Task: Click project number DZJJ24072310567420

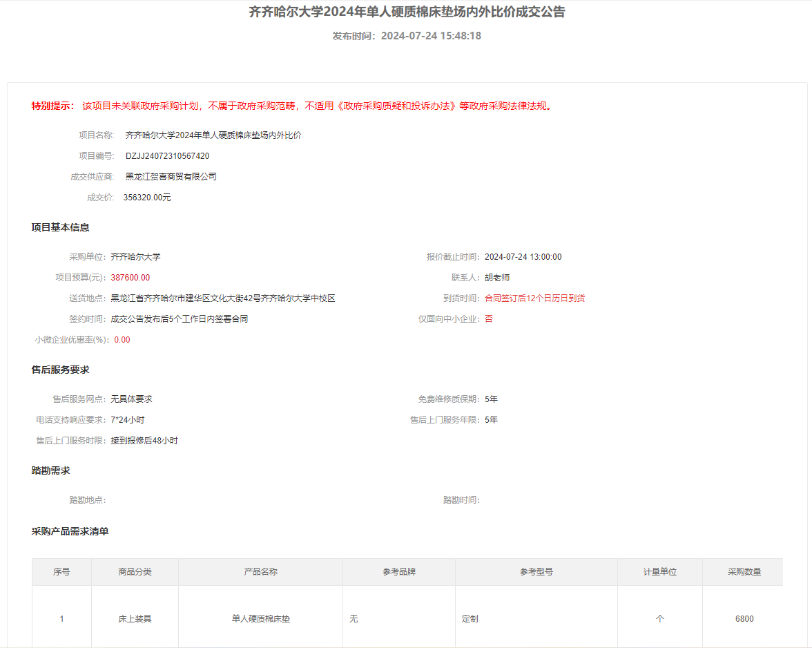Action: click(x=167, y=156)
